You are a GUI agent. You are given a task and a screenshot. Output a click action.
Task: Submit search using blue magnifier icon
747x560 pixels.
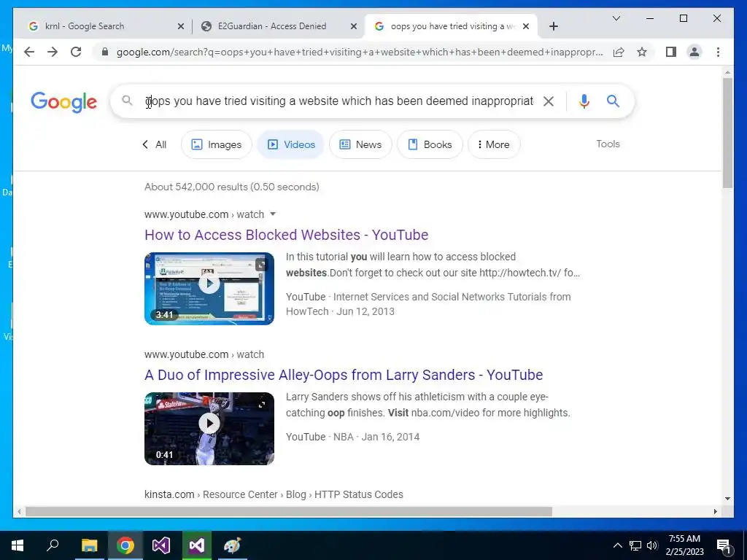613,101
